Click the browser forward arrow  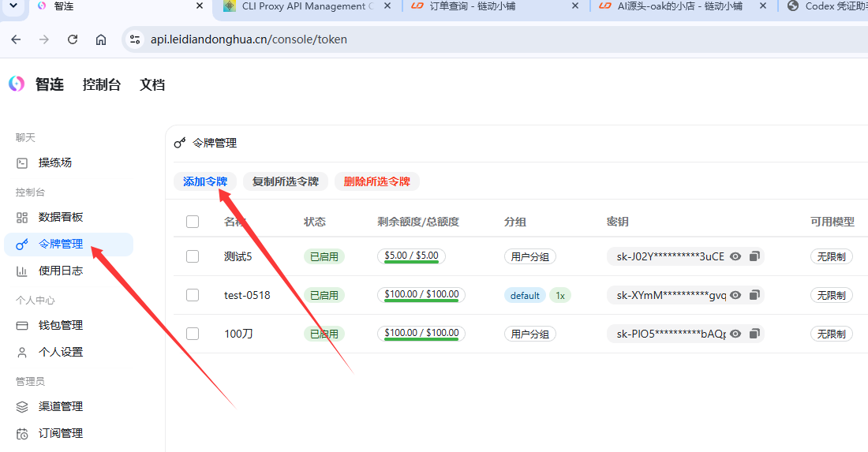point(43,39)
